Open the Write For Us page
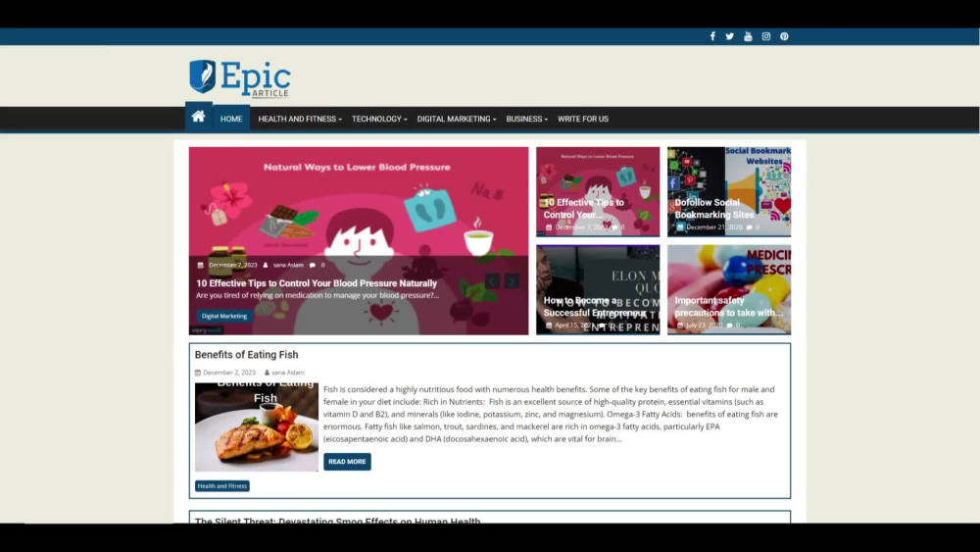The image size is (980, 552). coord(582,119)
